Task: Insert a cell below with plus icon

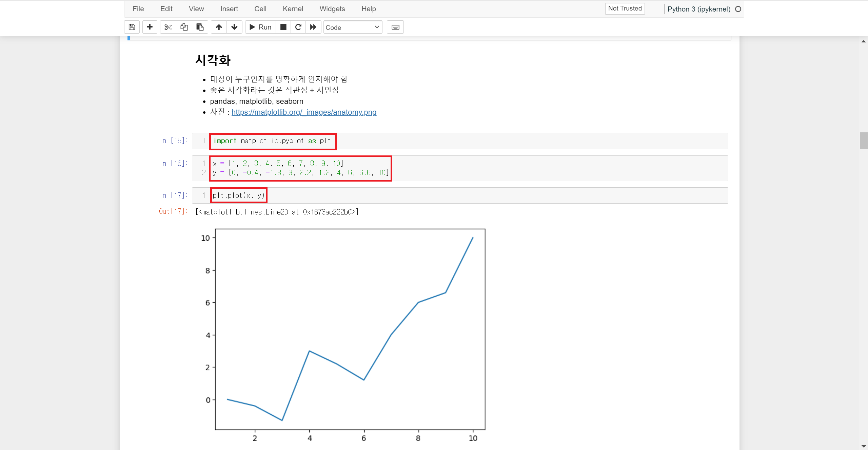Action: [150, 27]
